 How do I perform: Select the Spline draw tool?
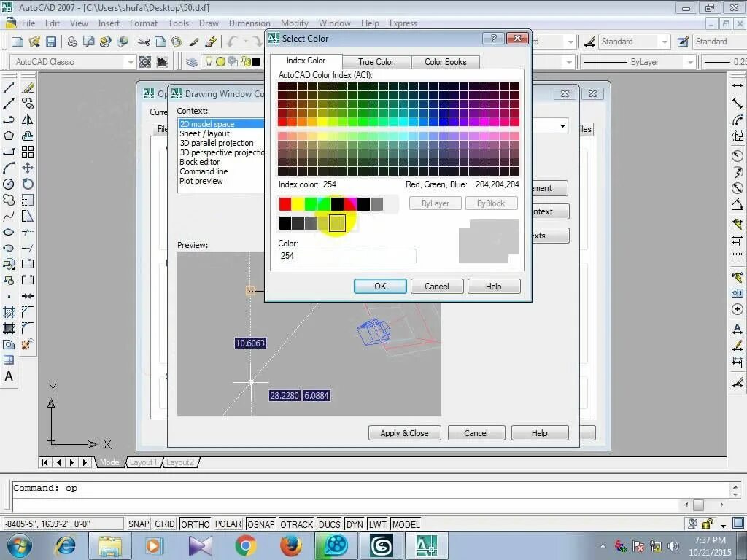click(9, 216)
